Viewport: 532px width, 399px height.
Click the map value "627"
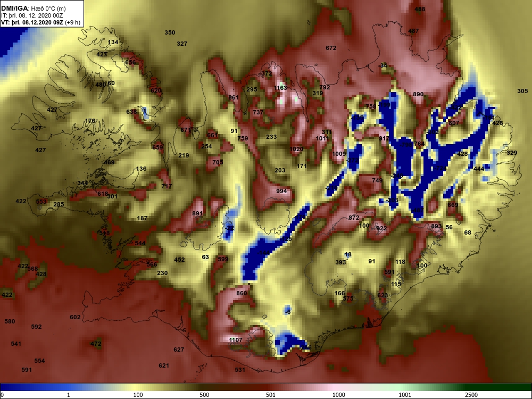click(179, 350)
